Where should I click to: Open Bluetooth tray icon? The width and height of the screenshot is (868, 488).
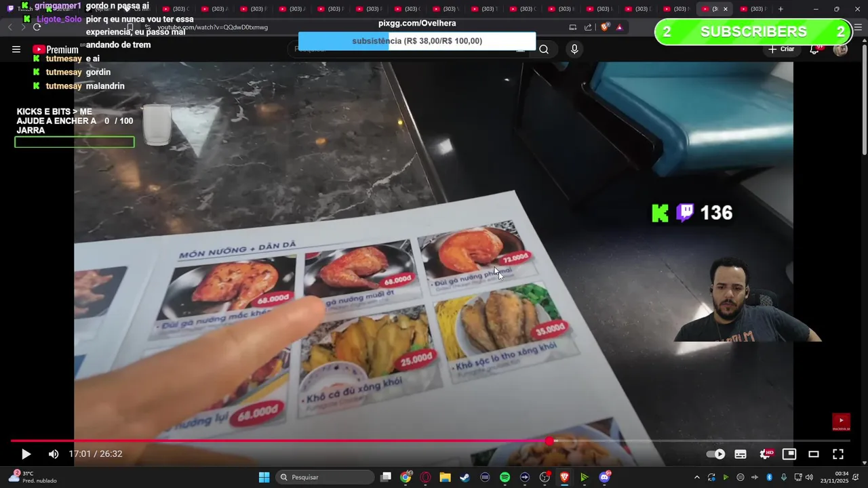click(x=769, y=477)
